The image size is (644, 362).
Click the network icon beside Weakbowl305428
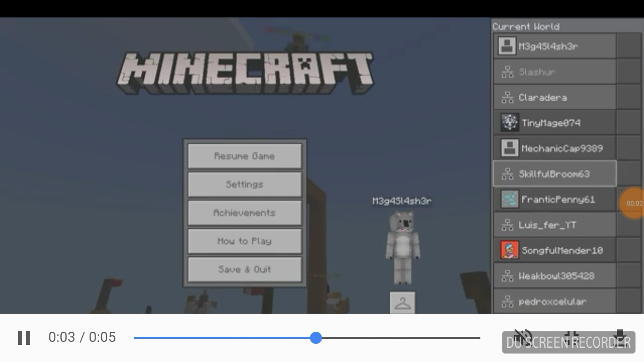tap(507, 277)
